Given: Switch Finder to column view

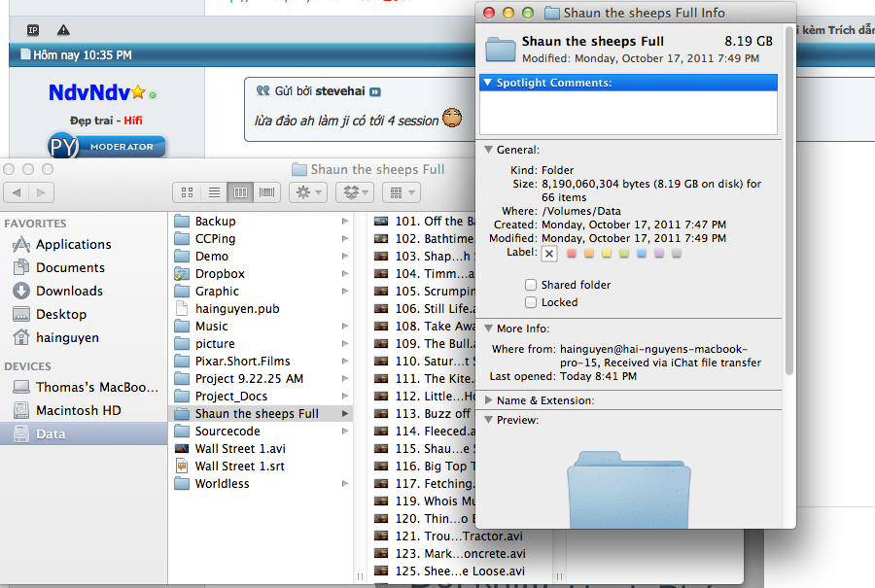Looking at the screenshot, I should tap(240, 192).
